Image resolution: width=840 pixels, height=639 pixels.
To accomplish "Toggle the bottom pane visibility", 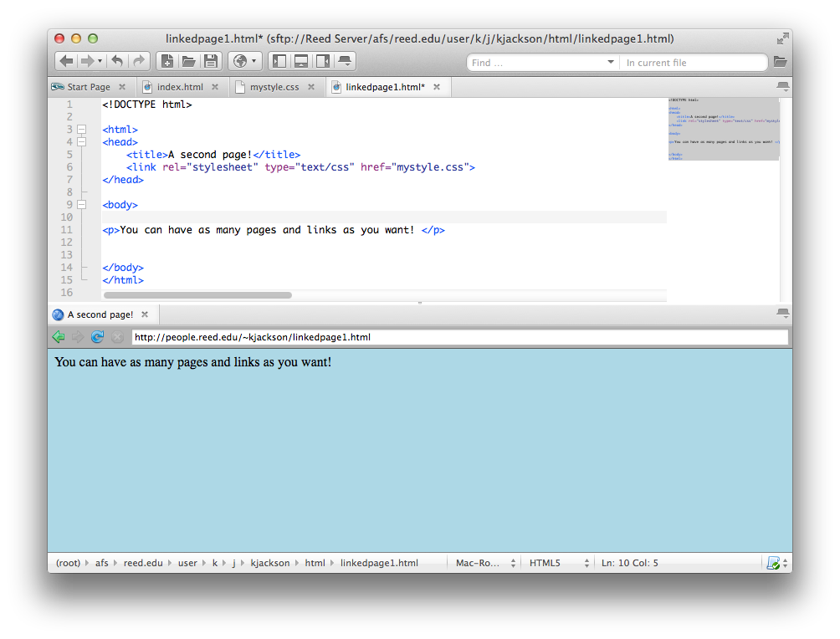I will click(x=301, y=61).
